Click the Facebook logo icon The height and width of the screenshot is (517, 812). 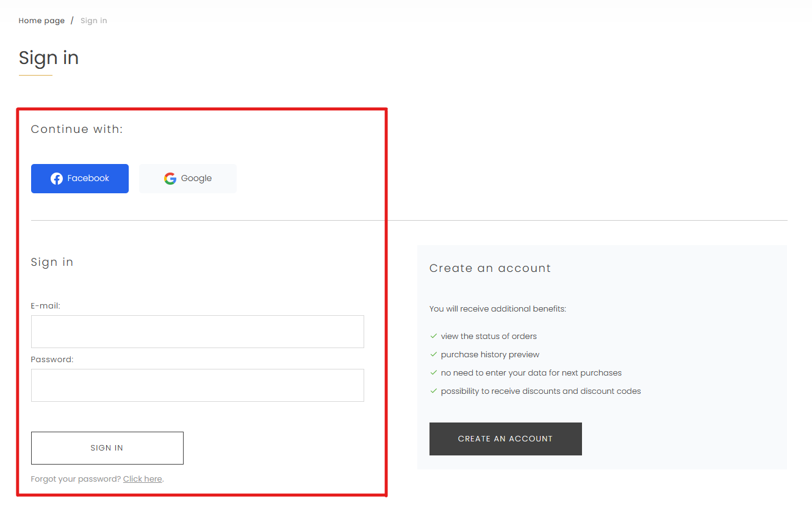tap(57, 179)
